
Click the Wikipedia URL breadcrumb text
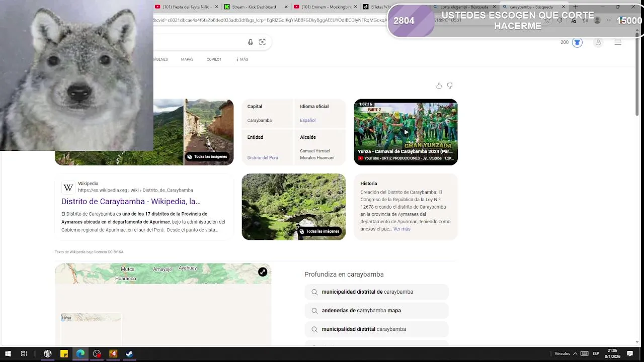click(135, 190)
